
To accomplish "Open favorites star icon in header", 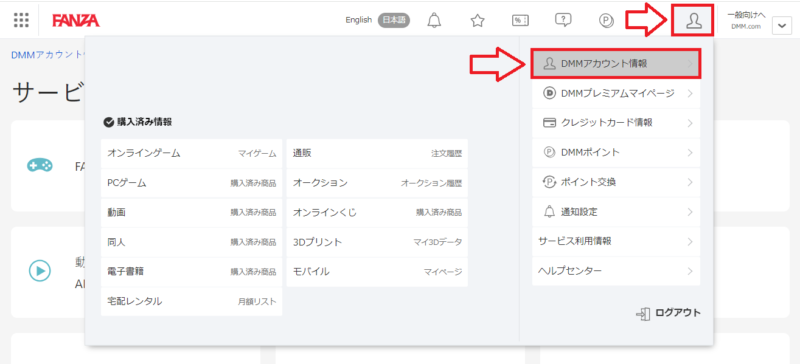I will point(477,20).
